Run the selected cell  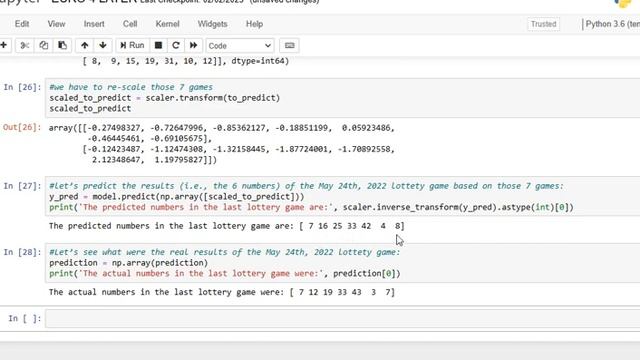point(132,45)
